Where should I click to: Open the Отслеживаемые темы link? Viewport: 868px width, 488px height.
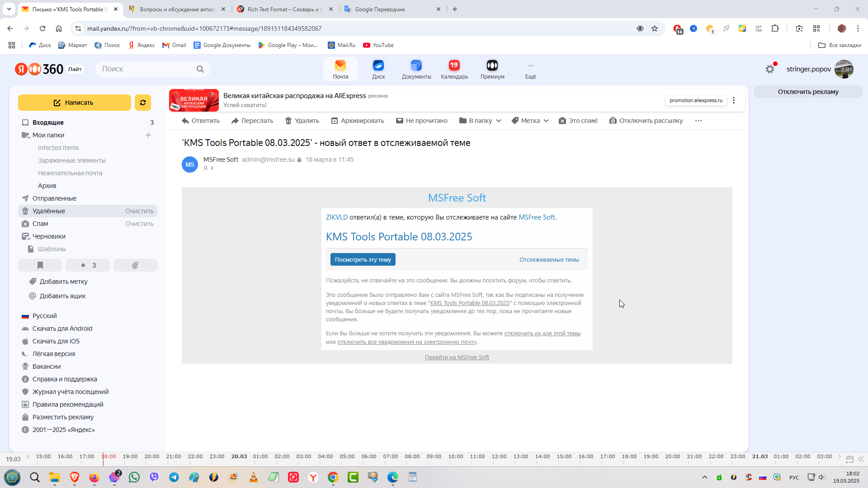click(549, 259)
